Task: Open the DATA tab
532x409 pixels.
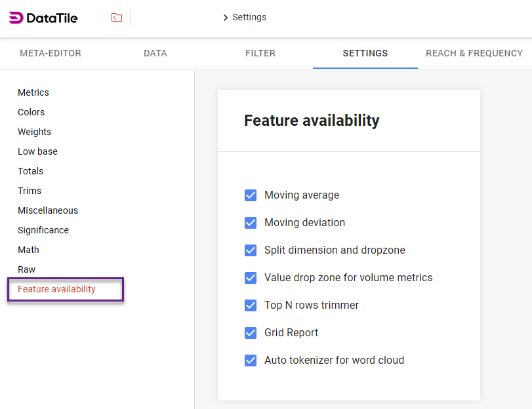Action: 155,53
